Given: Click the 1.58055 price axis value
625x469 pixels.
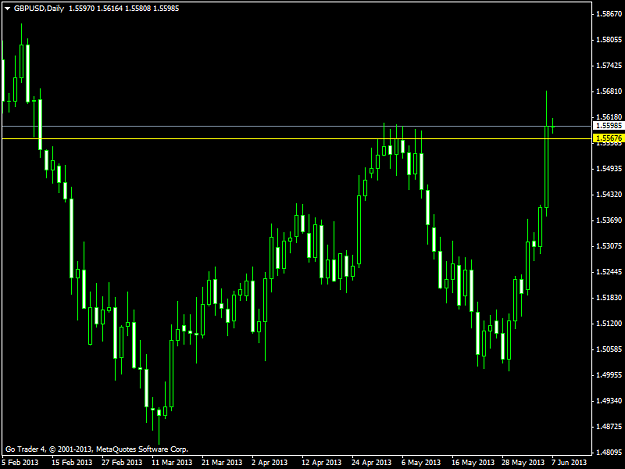Looking at the screenshot, I should coord(609,39).
